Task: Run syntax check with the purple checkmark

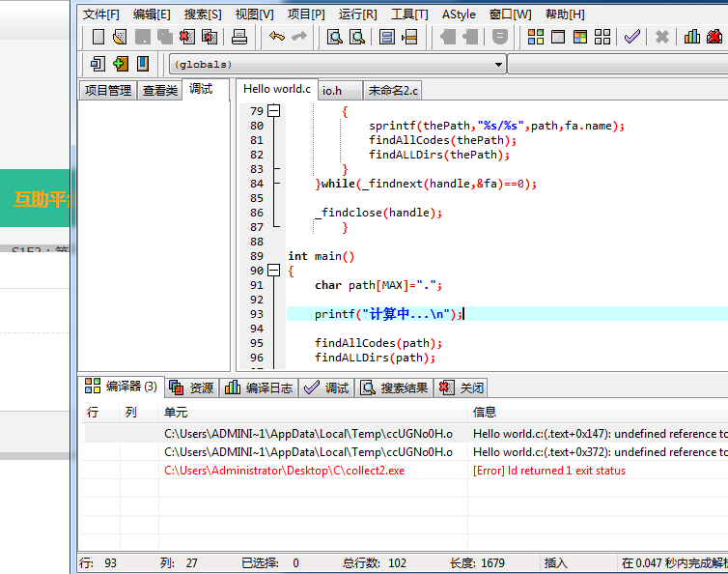Action: (632, 37)
